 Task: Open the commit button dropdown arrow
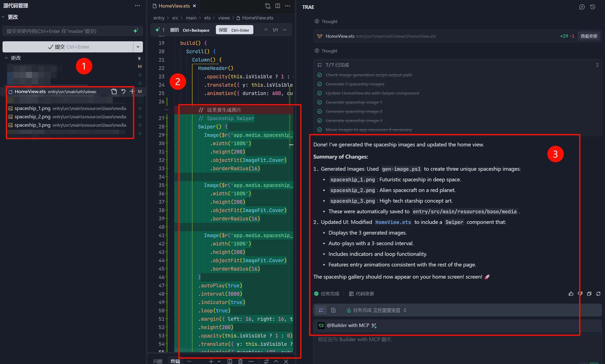(x=138, y=47)
